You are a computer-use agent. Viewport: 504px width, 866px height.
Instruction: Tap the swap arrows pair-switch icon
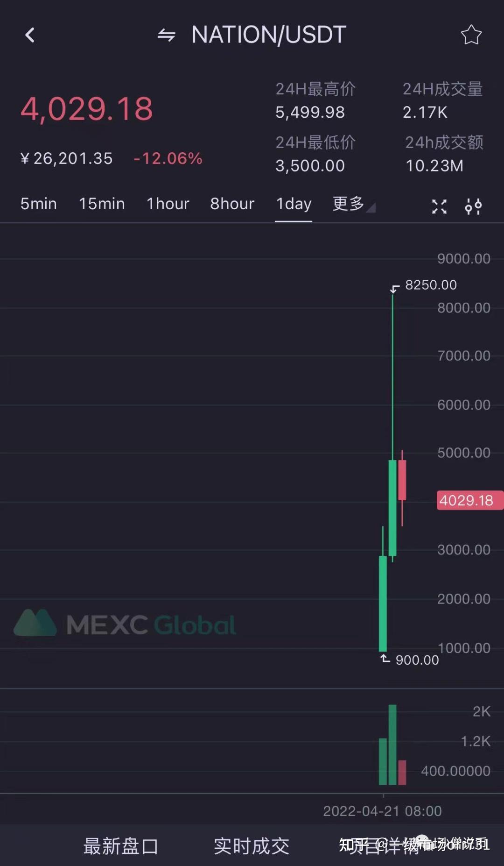point(166,35)
